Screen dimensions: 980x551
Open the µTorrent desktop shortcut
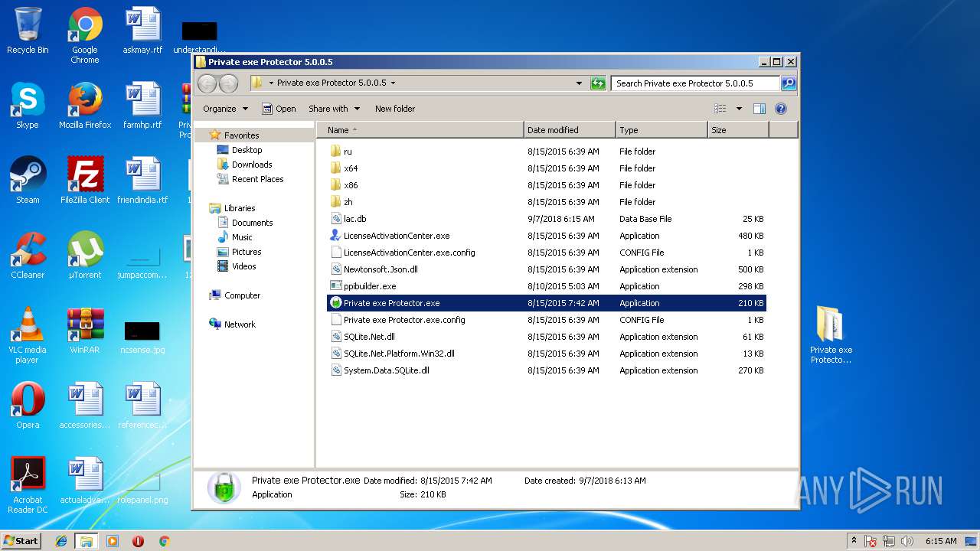[85, 256]
